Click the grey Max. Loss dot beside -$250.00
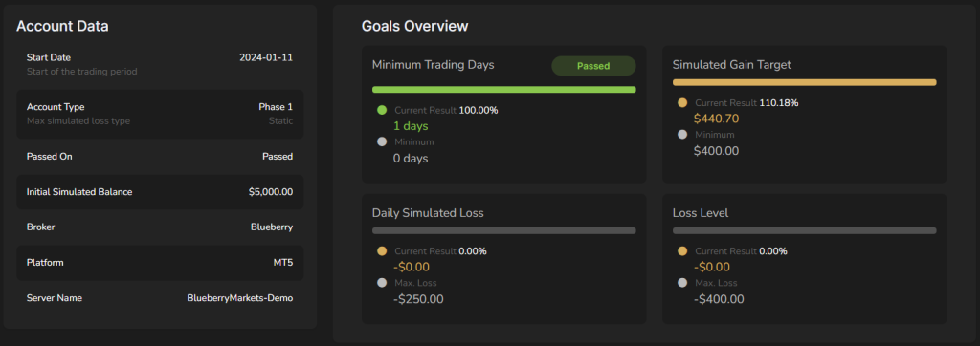 coord(382,283)
